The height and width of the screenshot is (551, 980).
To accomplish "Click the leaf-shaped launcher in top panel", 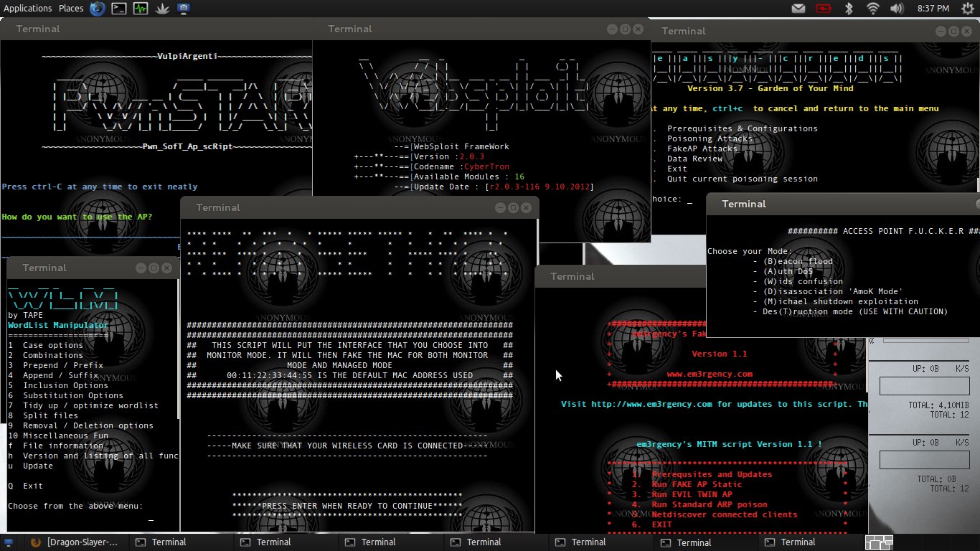I will pos(162,9).
